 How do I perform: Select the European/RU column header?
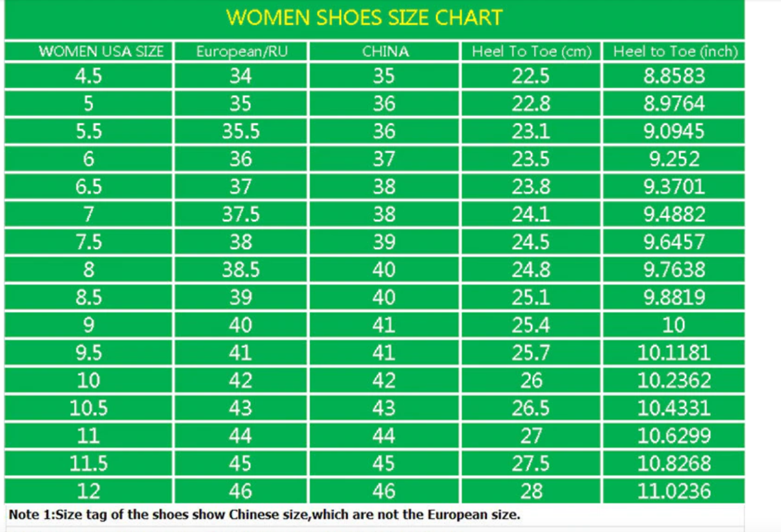(x=242, y=51)
